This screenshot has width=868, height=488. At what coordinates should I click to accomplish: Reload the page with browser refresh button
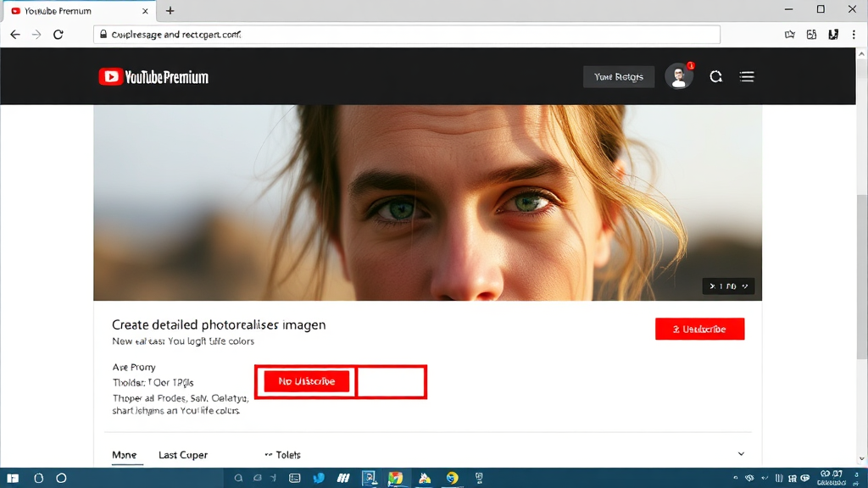click(58, 35)
